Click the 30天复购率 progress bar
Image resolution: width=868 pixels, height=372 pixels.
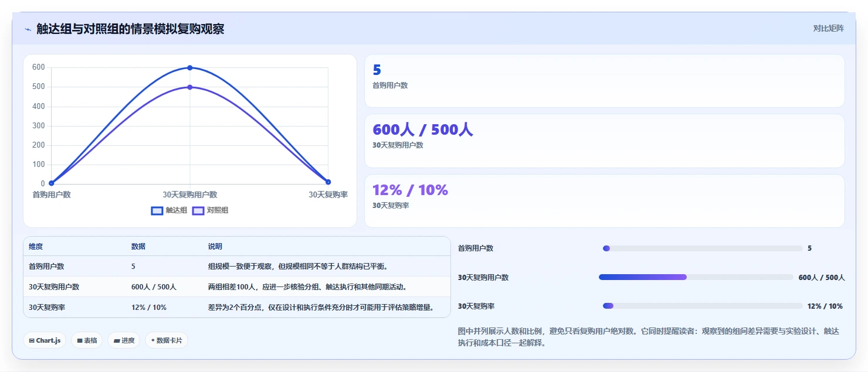pyautogui.click(x=703, y=306)
